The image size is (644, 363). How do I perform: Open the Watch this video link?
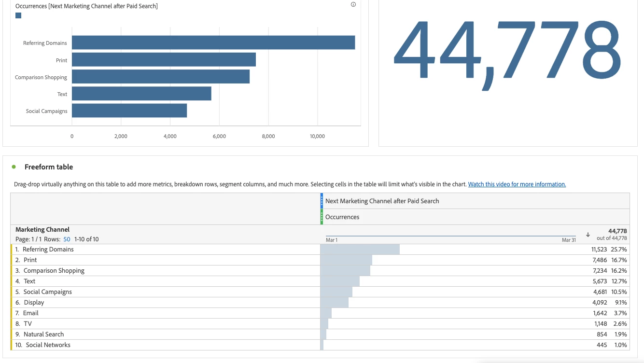517,184
